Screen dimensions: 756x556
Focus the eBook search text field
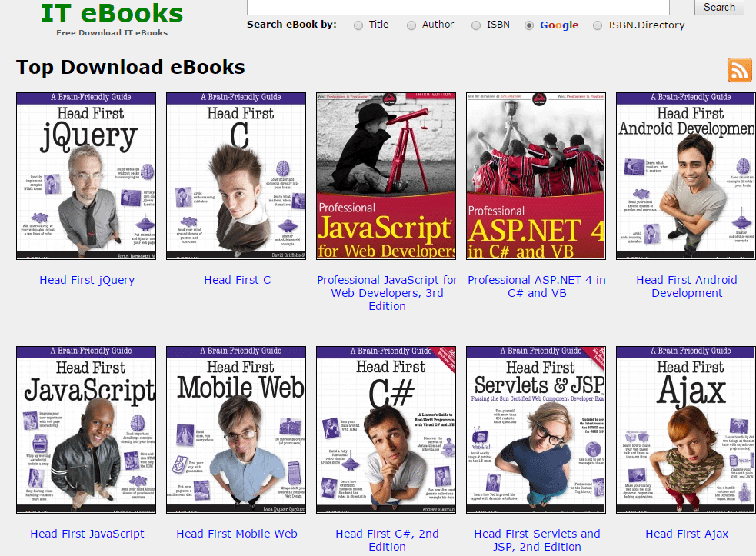pos(458,7)
